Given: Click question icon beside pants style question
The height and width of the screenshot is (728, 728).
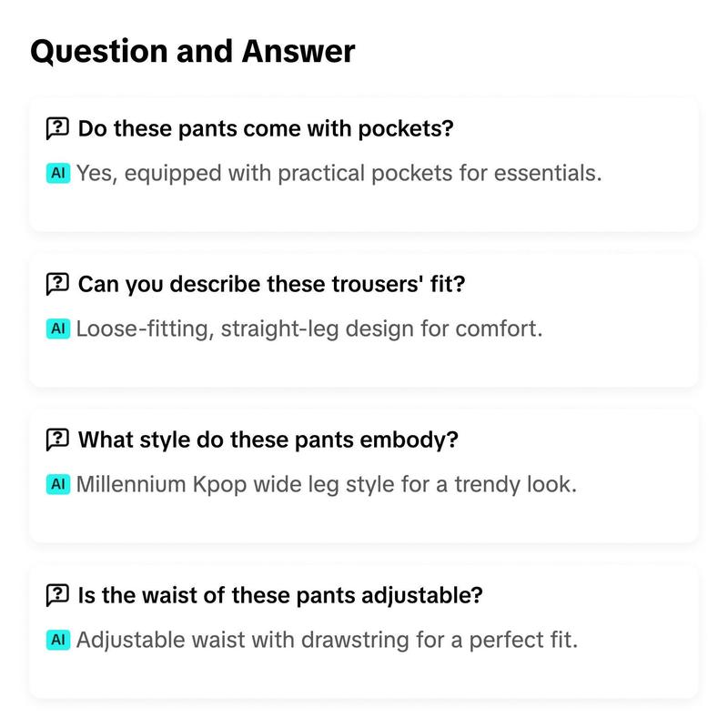Looking at the screenshot, I should pyautogui.click(x=57, y=440).
